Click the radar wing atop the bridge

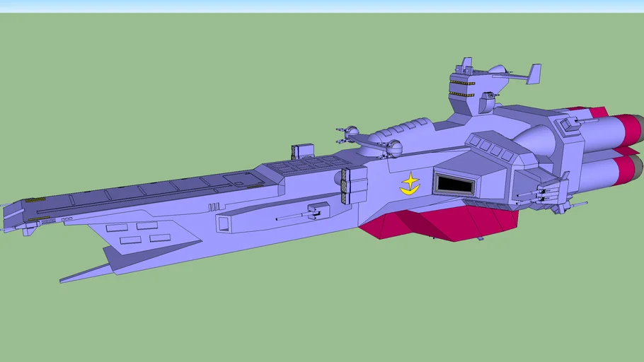533,74
